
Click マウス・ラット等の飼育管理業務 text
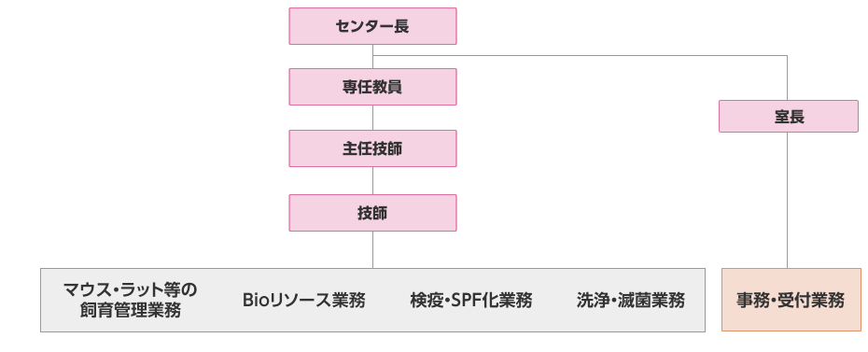[x=130, y=300]
